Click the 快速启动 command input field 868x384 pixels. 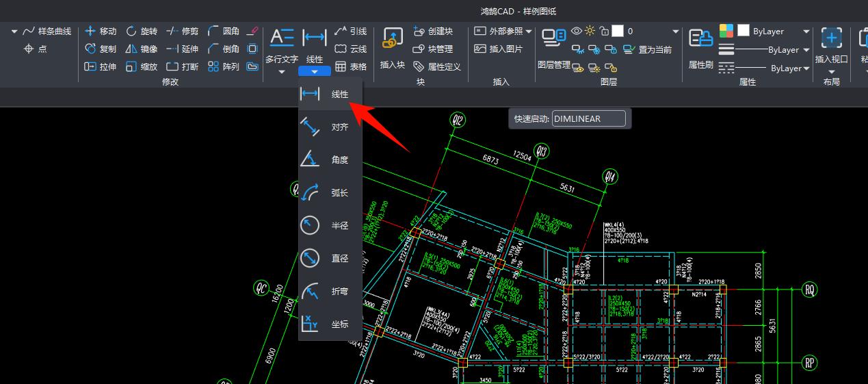588,118
